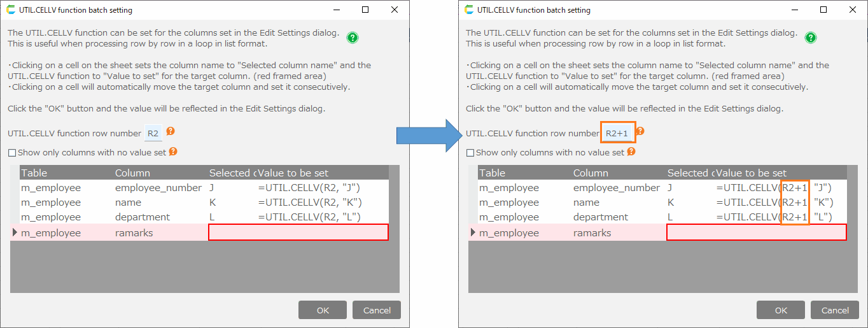Click row number field containing R2
This screenshot has height=328, width=868.
(x=153, y=133)
